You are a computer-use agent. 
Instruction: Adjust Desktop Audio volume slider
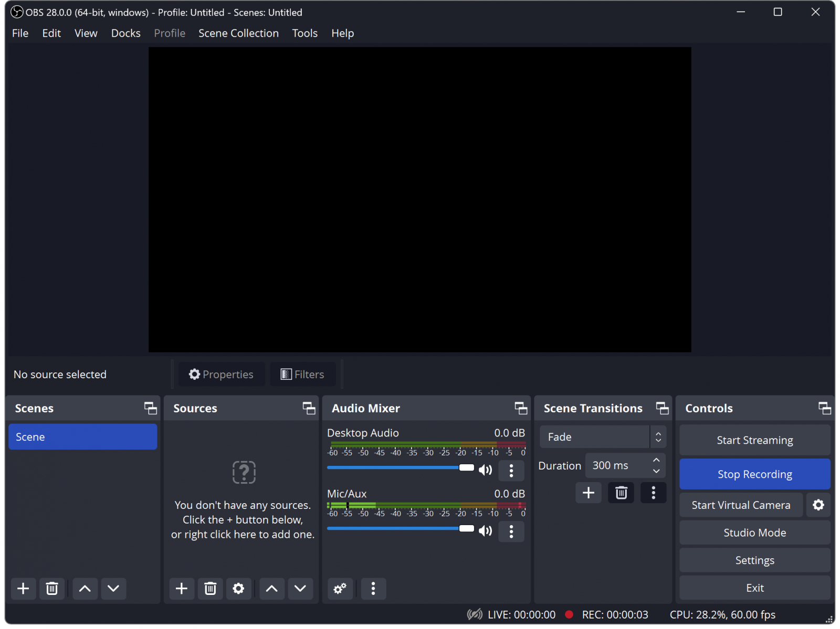[x=400, y=467]
